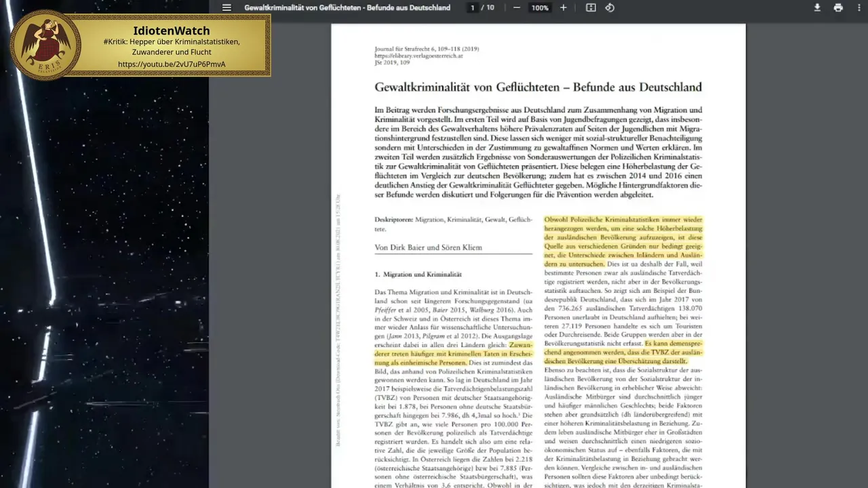Open the youtu.be/2vU7uP6PmvA link
The image size is (868, 488).
point(172,64)
